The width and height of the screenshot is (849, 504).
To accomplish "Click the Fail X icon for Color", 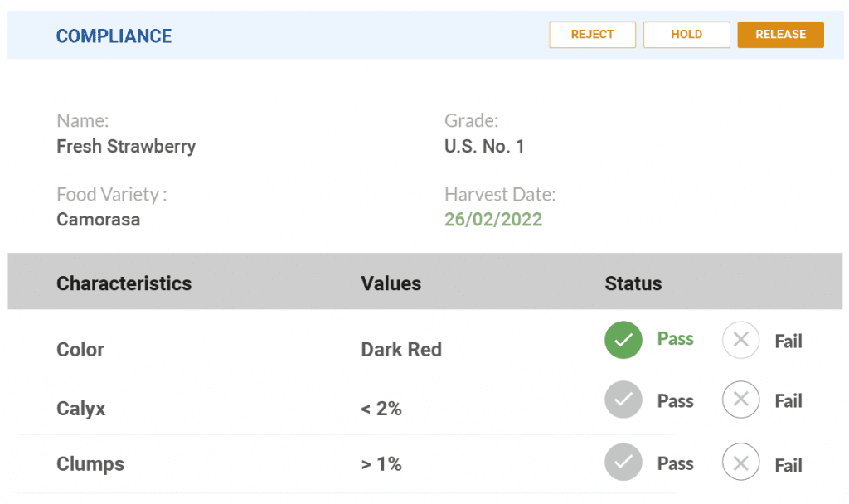I will (740, 340).
